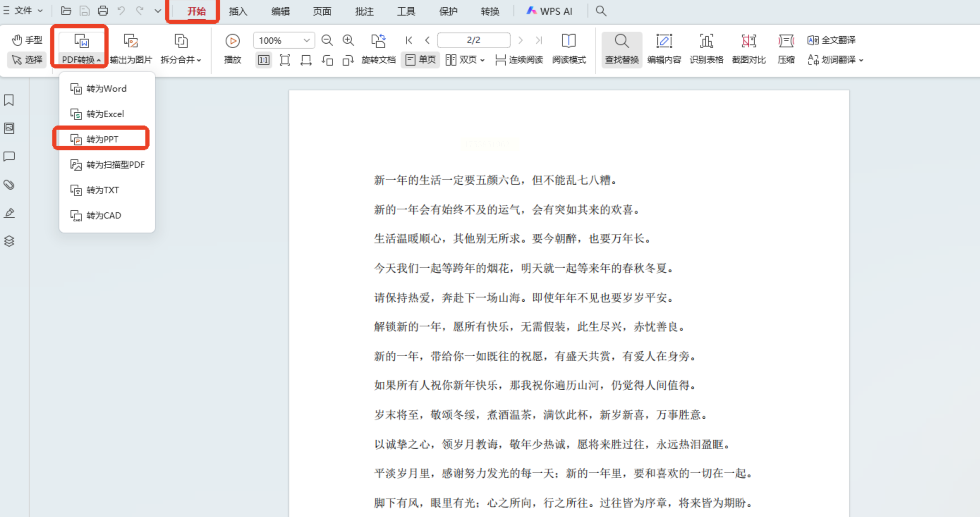
Task: Open layers panel in sidebar
Action: 9,241
